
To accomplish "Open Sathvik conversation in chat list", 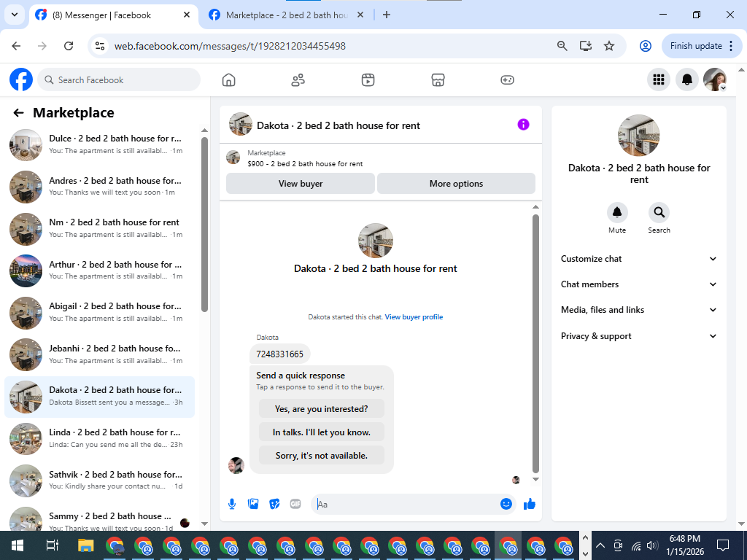I will pyautogui.click(x=99, y=480).
